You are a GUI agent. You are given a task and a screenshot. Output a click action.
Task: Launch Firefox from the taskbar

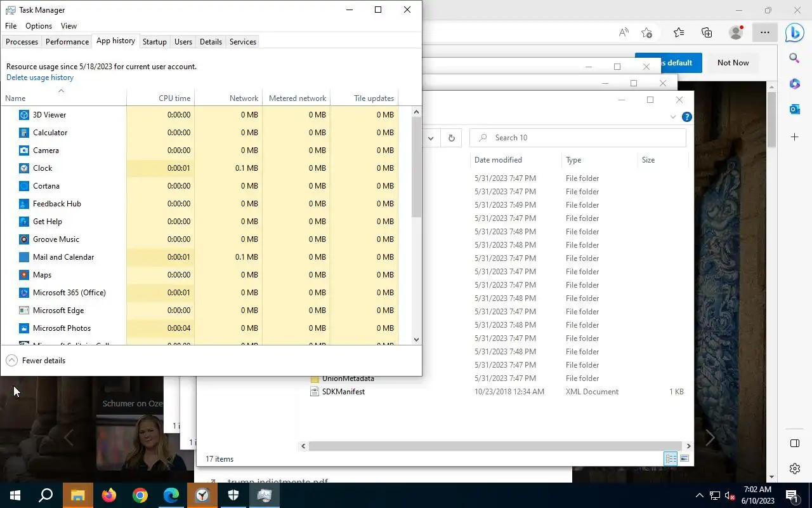click(108, 495)
